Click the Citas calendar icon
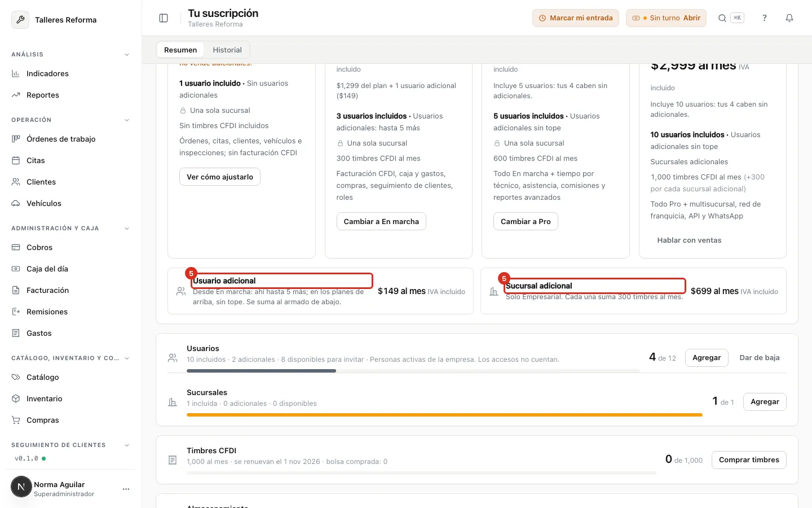 (16, 160)
